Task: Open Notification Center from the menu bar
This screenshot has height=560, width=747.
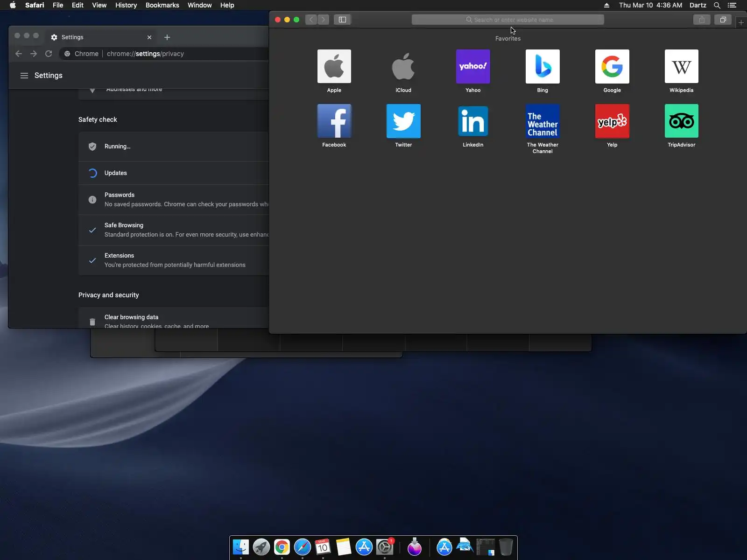Action: pyautogui.click(x=732, y=5)
